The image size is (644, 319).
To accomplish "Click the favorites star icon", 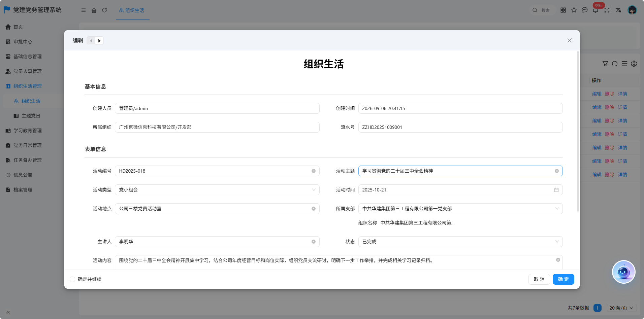I will click(x=574, y=10).
